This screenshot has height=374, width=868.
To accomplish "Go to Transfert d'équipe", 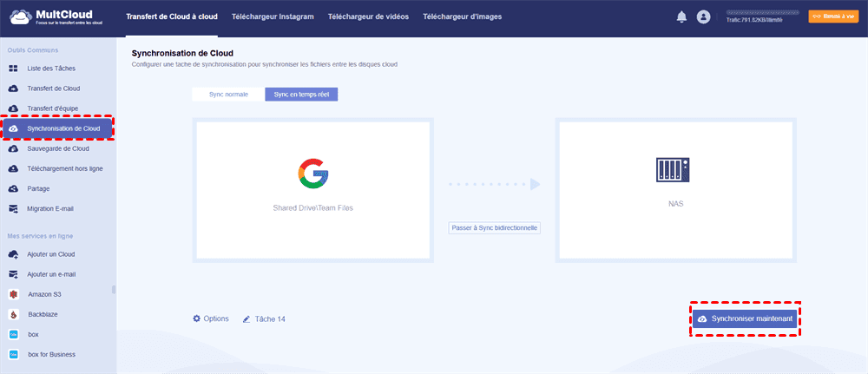I will (x=53, y=108).
